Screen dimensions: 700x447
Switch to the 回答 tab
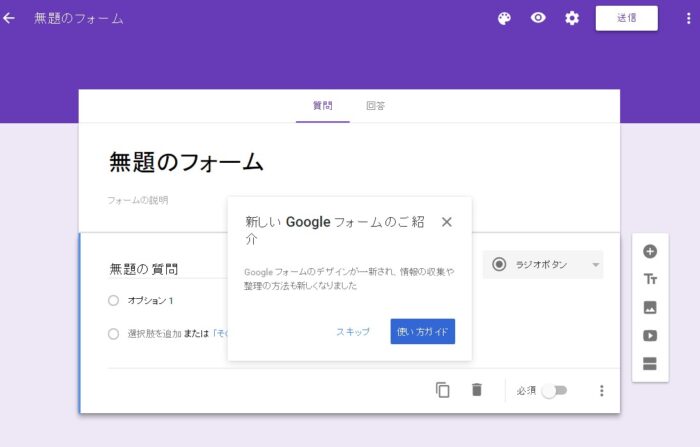(x=375, y=106)
